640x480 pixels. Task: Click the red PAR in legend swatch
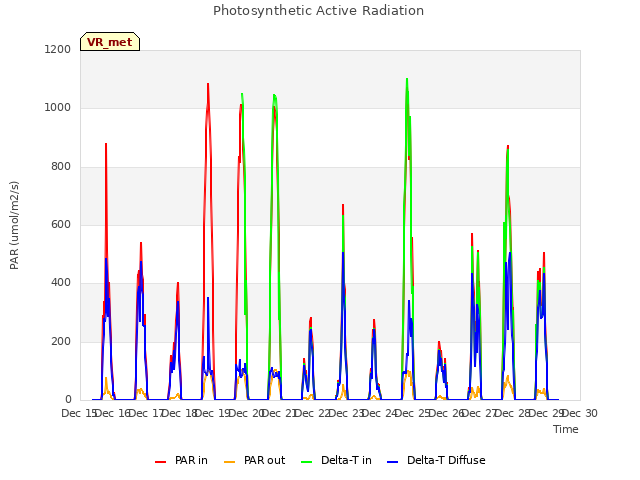pos(160,462)
